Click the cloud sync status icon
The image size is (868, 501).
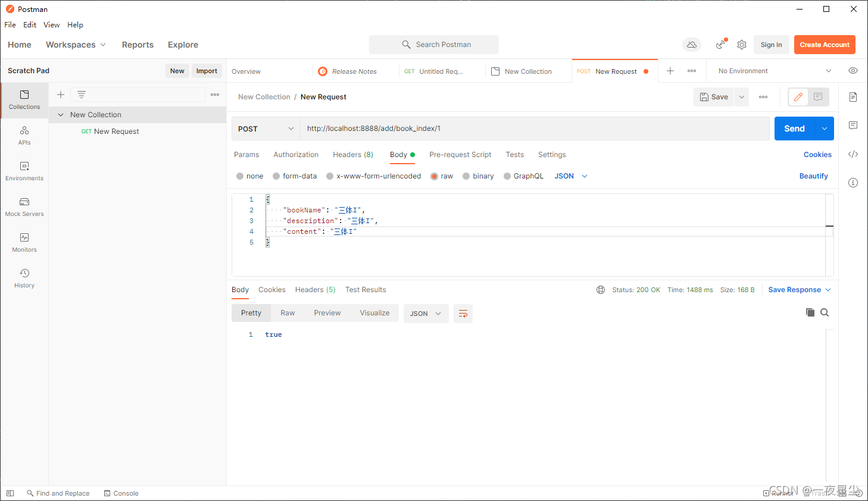click(x=691, y=45)
